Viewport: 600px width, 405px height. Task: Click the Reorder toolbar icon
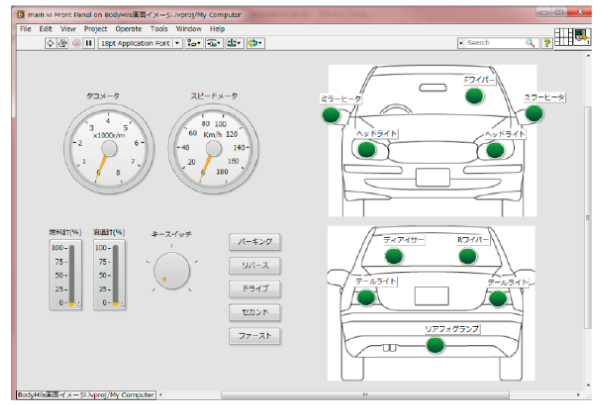pos(255,43)
